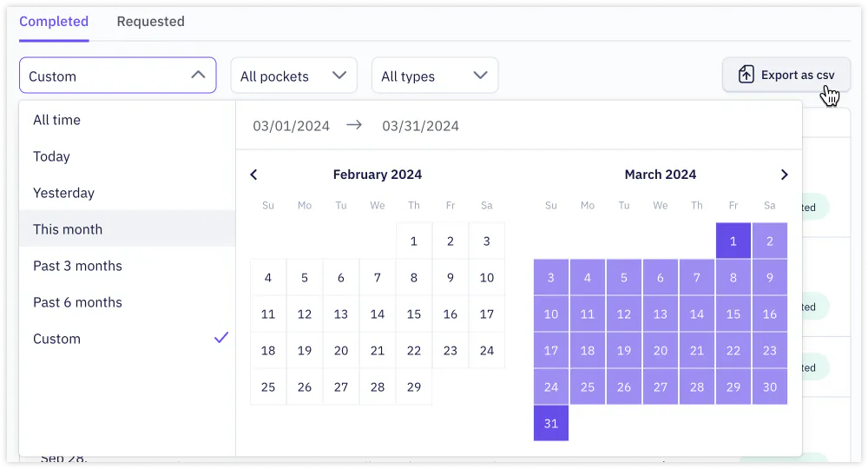
Task: Choose the All time range option
Action: [x=128, y=120]
